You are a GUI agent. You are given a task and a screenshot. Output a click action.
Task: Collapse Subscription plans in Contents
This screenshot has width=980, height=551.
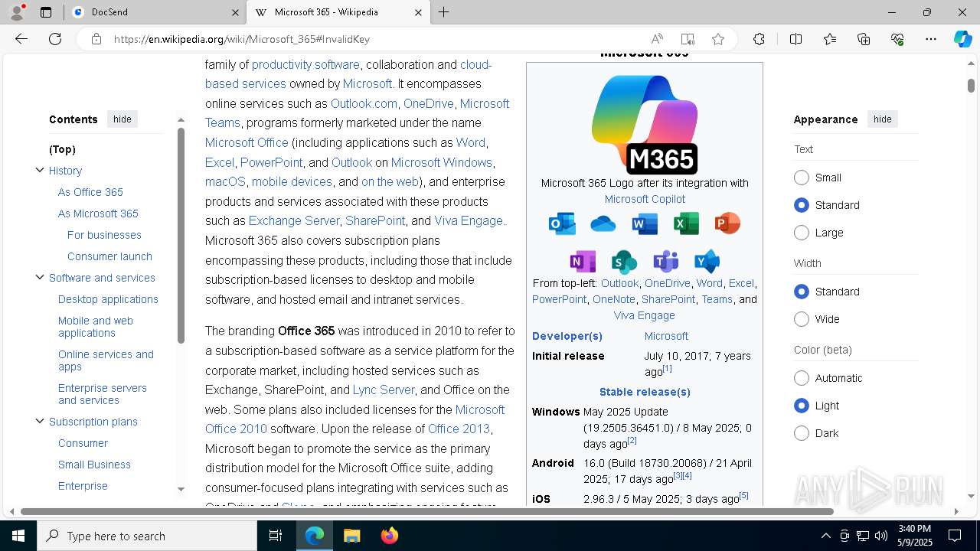pyautogui.click(x=40, y=421)
